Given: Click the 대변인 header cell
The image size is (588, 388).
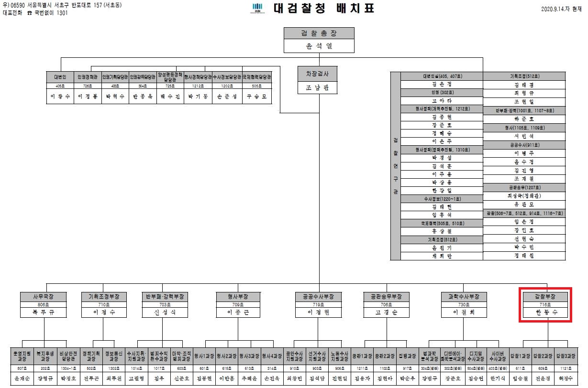Looking at the screenshot, I should (x=61, y=76).
